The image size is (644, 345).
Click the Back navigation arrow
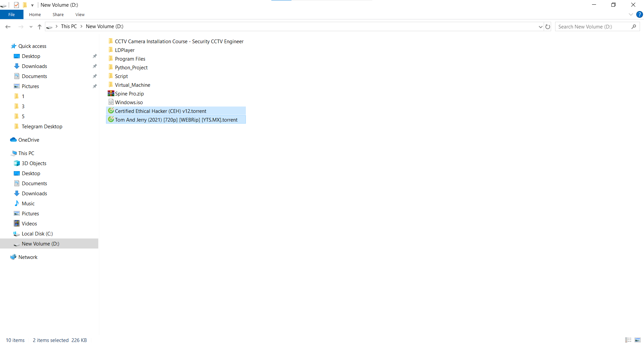tap(8, 26)
